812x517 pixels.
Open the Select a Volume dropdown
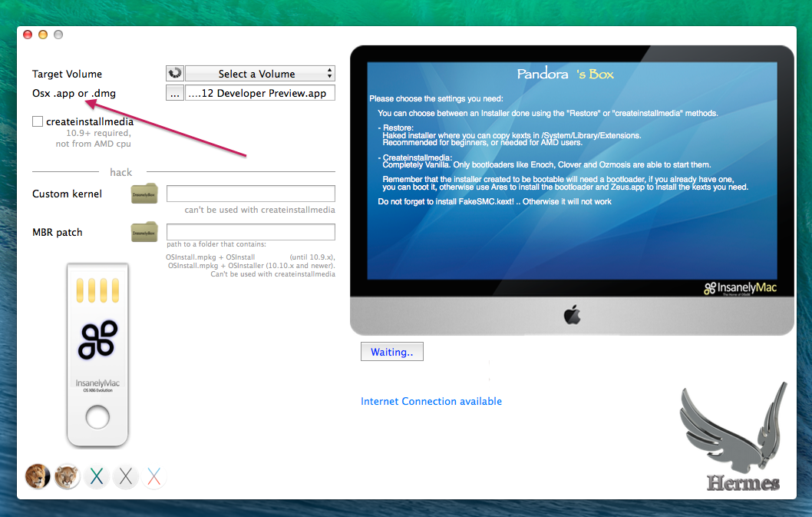click(260, 74)
